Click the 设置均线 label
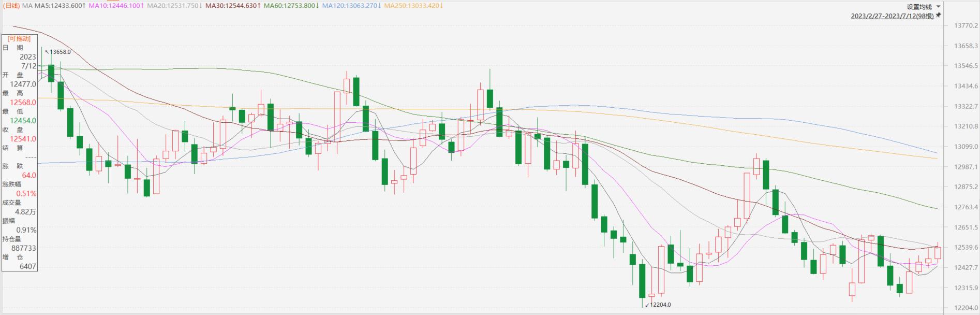The image size is (980, 315). (919, 7)
